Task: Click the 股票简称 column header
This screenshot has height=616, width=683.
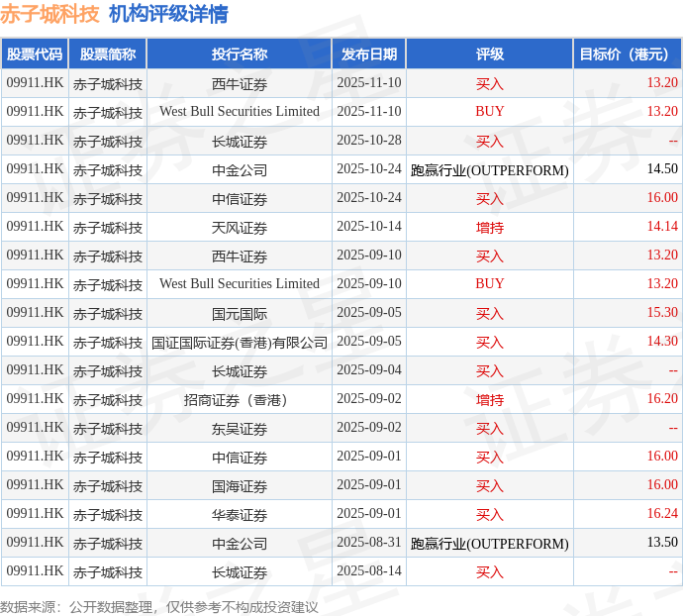Action: pyautogui.click(x=108, y=54)
